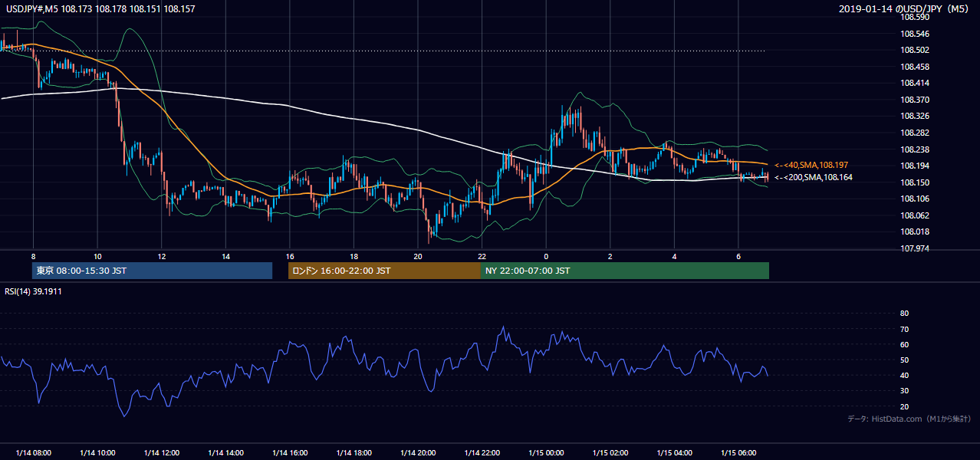
Task: Click price axis value 108.282
Action: (x=914, y=133)
